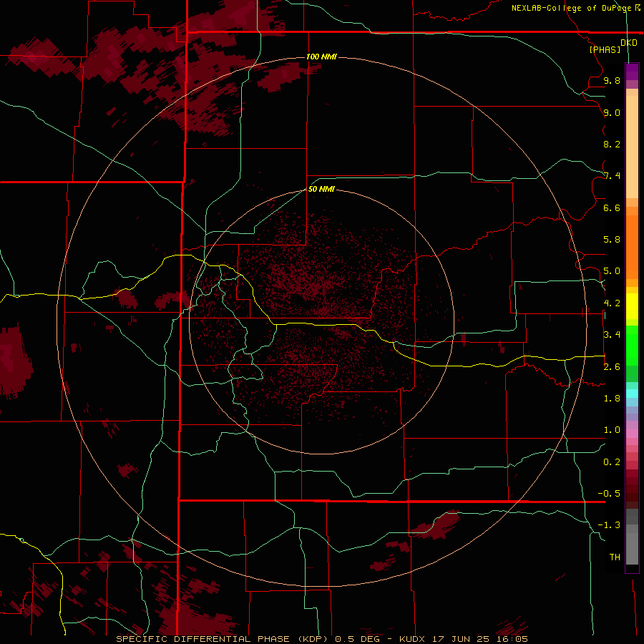This screenshot has width=644, height=644.
Task: Select the pink swatch near 1.0 value
Action: pos(632,434)
